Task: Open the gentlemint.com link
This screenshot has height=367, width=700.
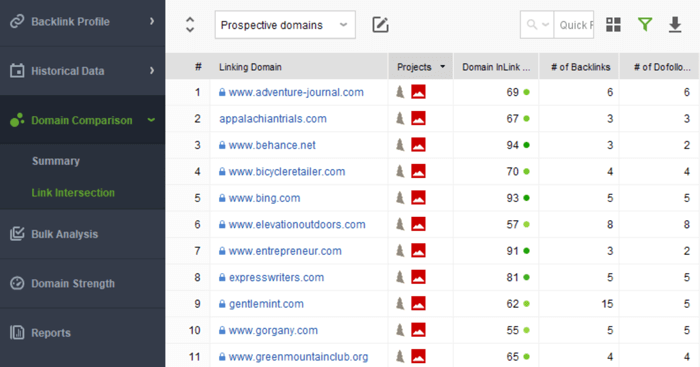Action: (x=266, y=304)
